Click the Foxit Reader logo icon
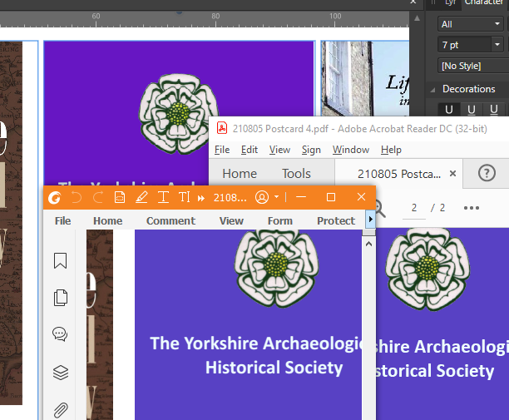The height and width of the screenshot is (420, 509). point(55,197)
